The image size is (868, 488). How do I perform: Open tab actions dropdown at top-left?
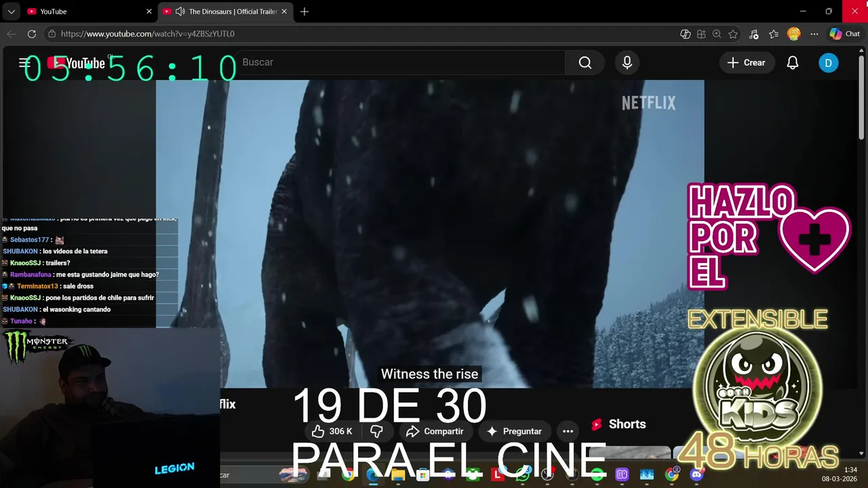(x=11, y=12)
